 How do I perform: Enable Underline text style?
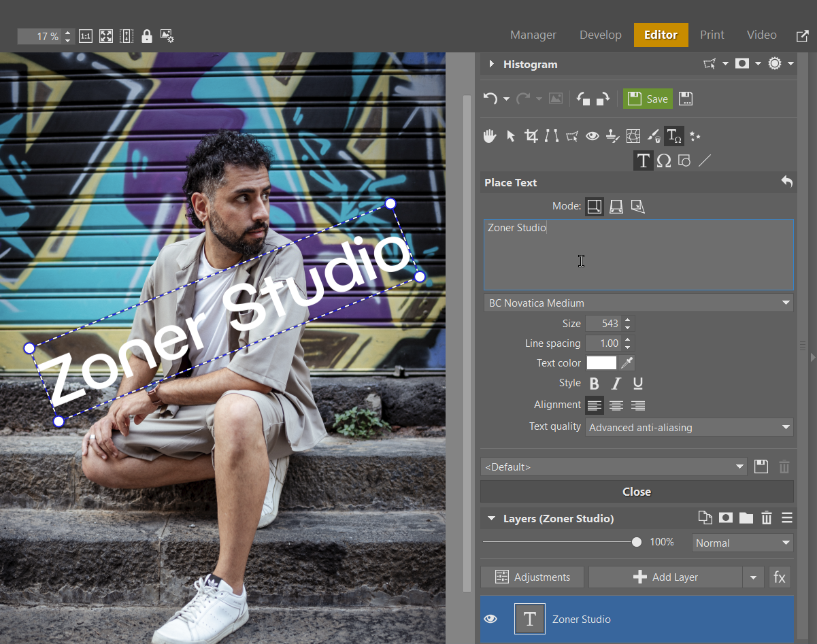638,384
